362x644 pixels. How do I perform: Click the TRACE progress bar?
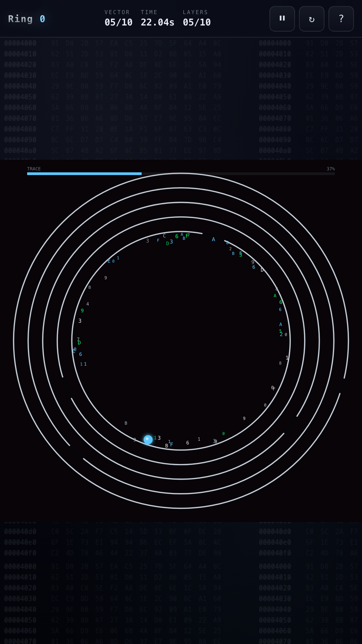pyautogui.click(x=181, y=174)
